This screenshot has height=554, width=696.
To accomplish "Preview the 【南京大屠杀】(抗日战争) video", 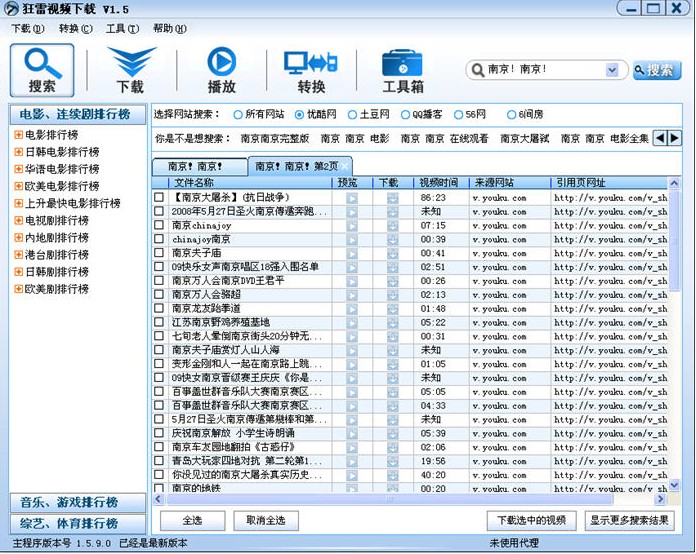I will click(352, 198).
